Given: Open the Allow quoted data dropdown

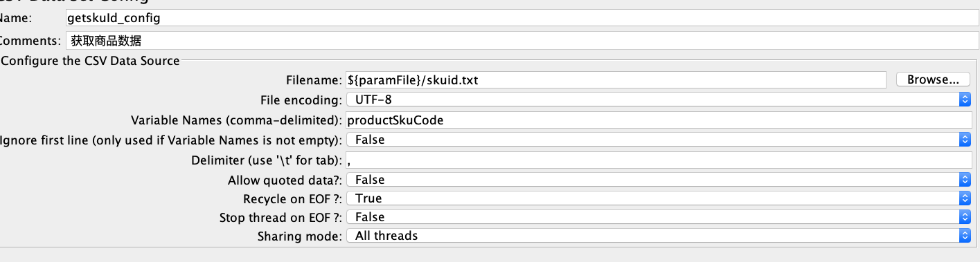Looking at the screenshot, I should point(658,180).
